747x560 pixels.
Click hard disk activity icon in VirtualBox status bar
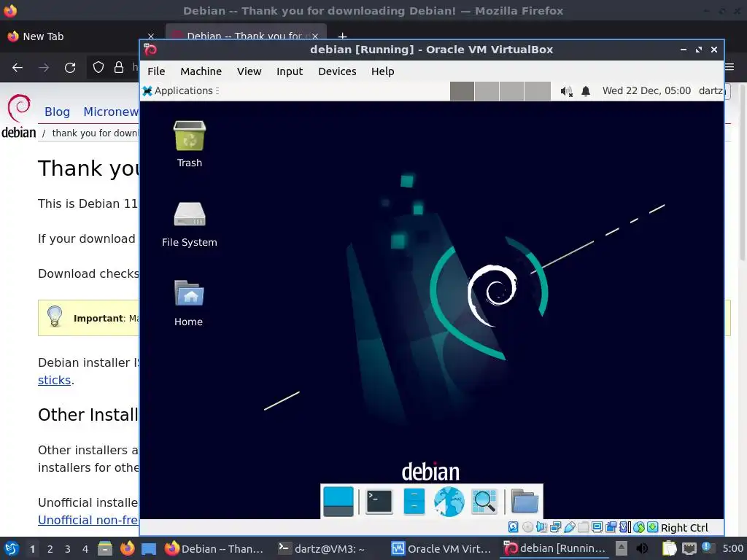coord(513,527)
